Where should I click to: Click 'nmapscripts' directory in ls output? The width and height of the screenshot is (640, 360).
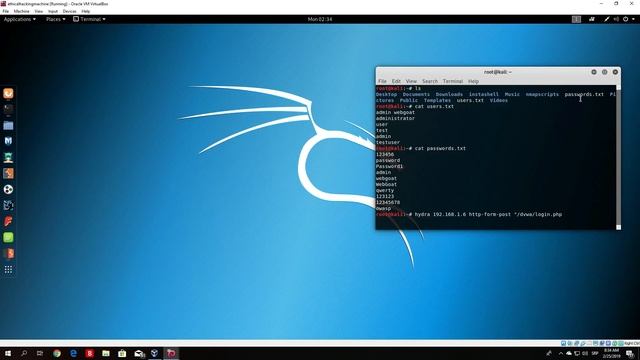pyautogui.click(x=542, y=94)
